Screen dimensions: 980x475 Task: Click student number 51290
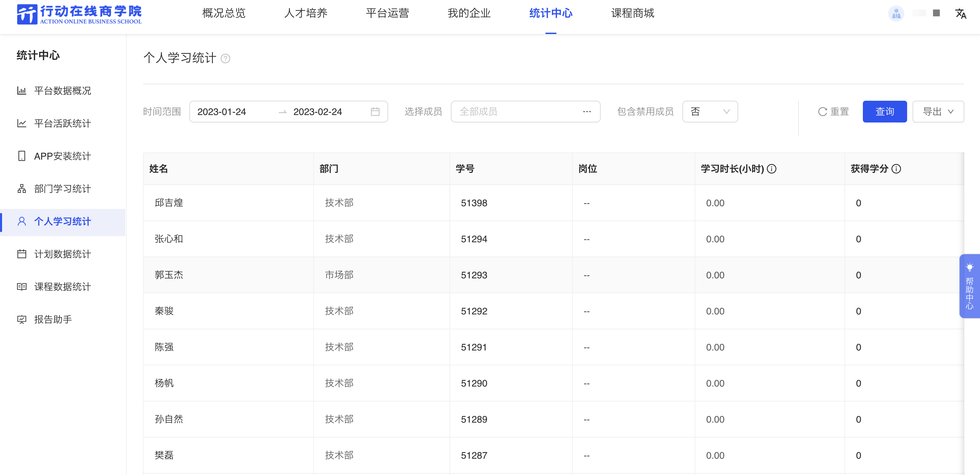(x=474, y=384)
